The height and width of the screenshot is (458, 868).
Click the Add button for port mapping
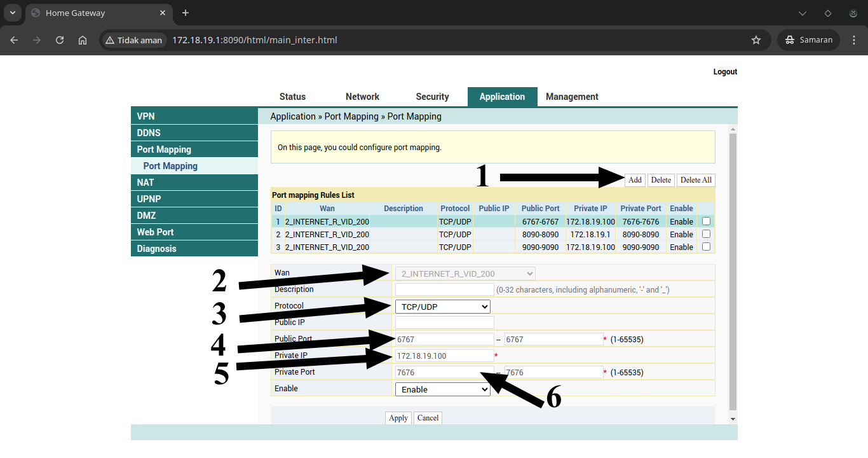point(634,179)
